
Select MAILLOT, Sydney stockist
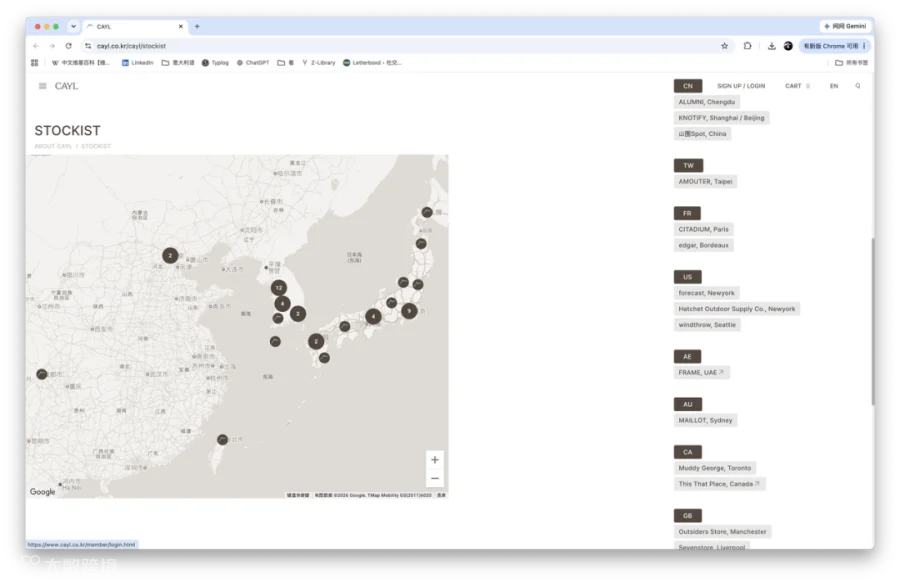click(x=705, y=421)
